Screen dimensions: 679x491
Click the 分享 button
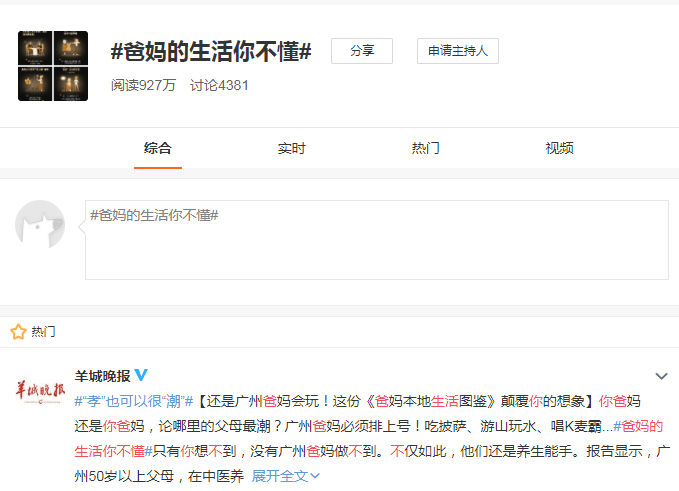(361, 51)
